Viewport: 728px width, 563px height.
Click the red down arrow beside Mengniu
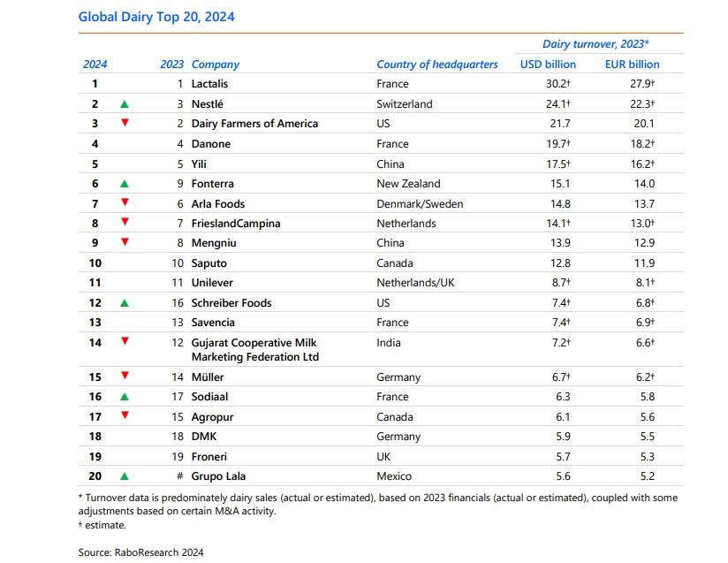(x=125, y=242)
